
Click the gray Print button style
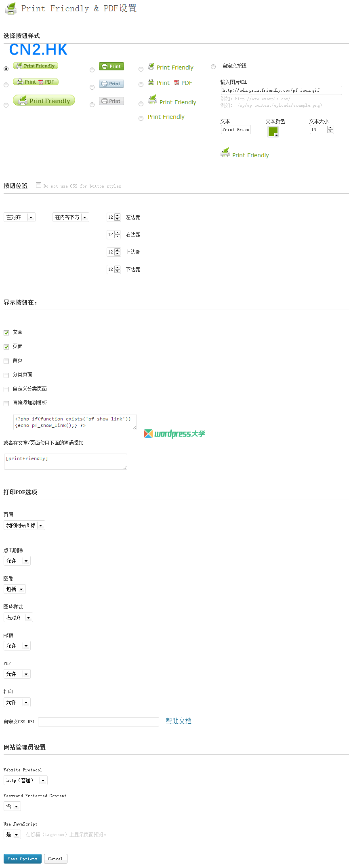(x=111, y=101)
